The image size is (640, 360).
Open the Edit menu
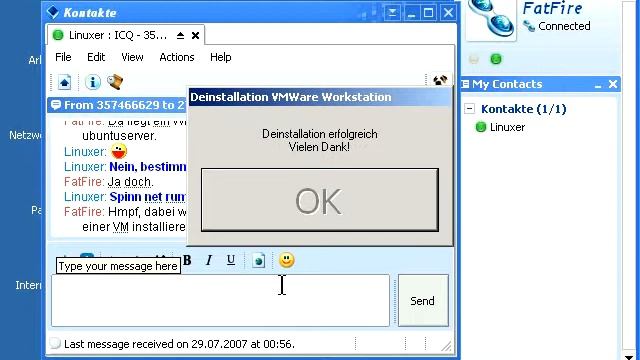click(x=96, y=57)
